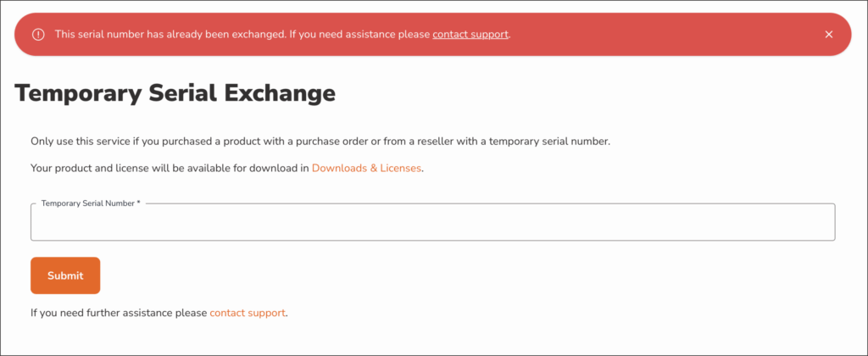Click the right end of the serial number input
The image size is (868, 356).
point(814,225)
